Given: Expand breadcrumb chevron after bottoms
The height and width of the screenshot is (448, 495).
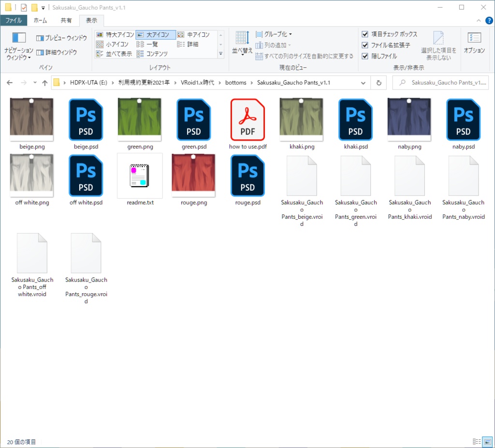Looking at the screenshot, I should pos(251,83).
